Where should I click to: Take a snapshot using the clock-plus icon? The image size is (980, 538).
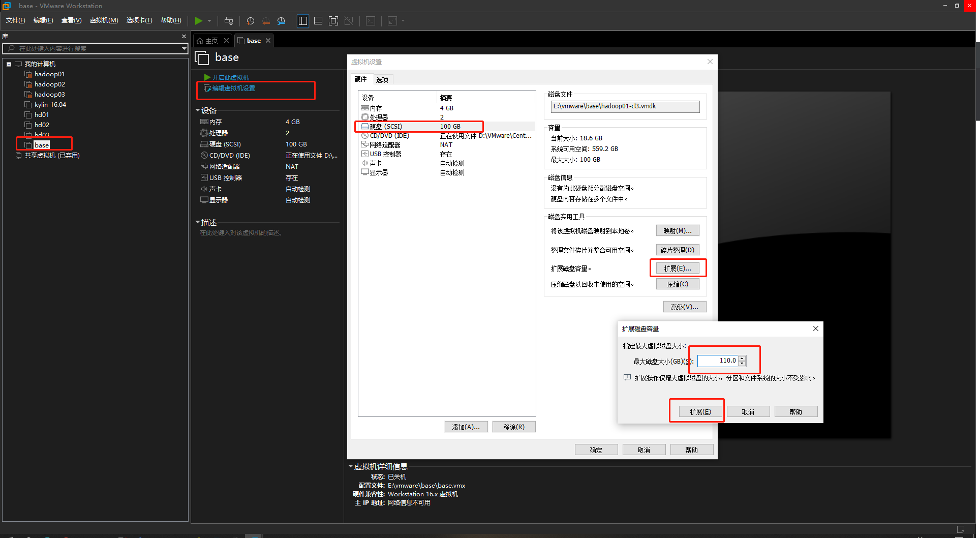tap(251, 21)
